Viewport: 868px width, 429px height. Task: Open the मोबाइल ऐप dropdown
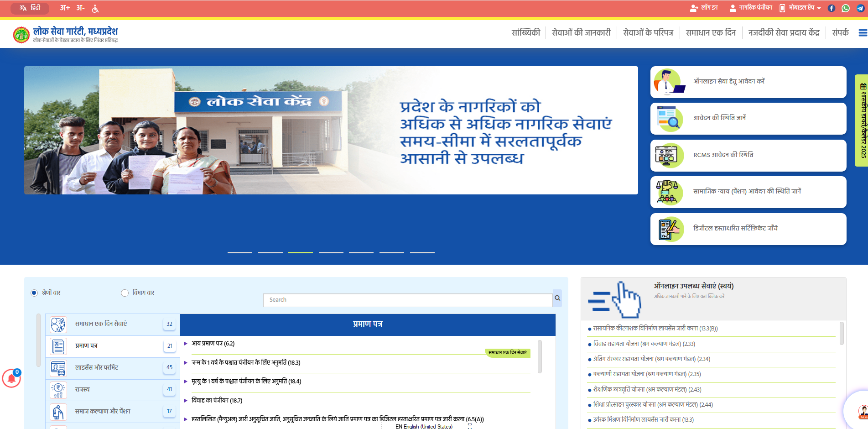point(800,8)
